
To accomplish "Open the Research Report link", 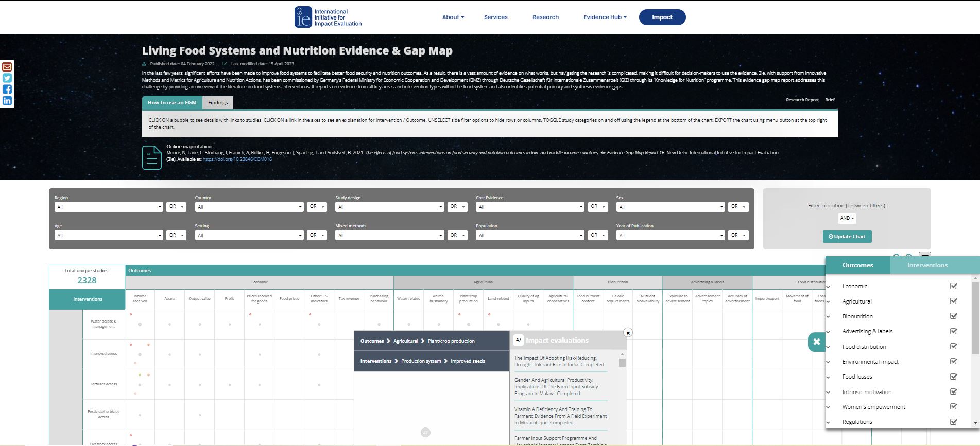I will (802, 100).
